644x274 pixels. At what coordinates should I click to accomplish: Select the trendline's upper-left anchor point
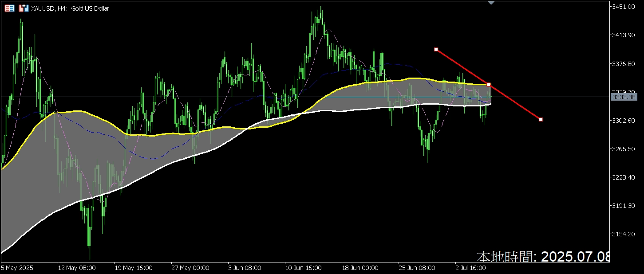(x=436, y=49)
